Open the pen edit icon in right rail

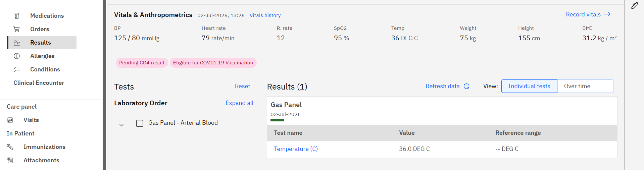pos(635,5)
